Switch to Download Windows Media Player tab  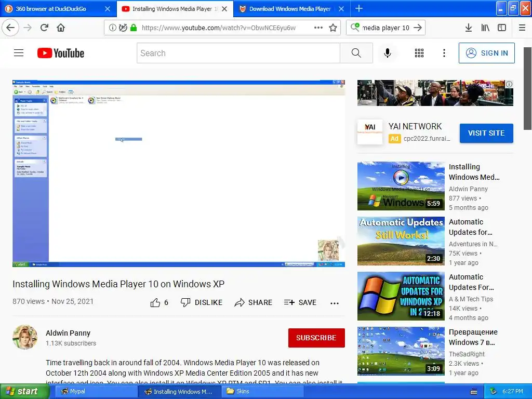click(x=290, y=9)
